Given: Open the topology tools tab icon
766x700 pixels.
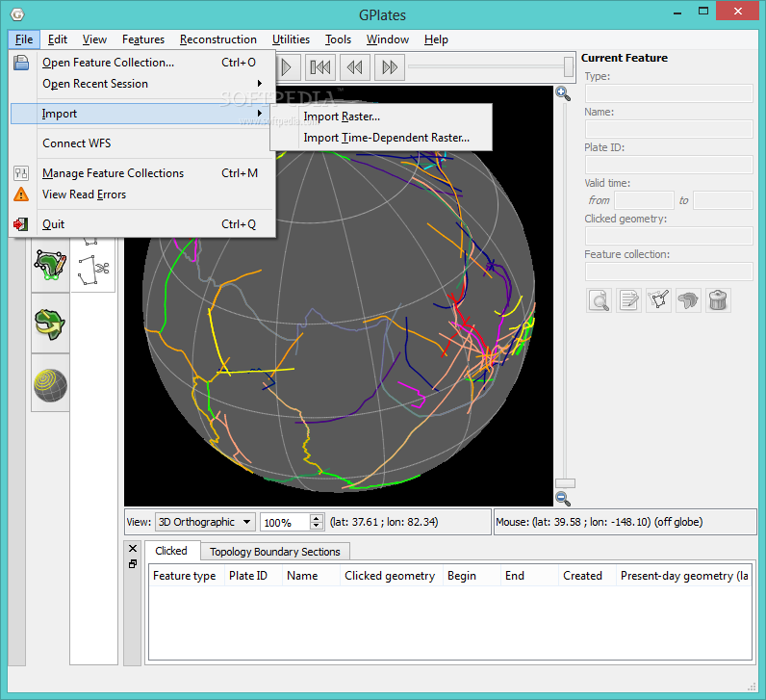Looking at the screenshot, I should (50, 266).
